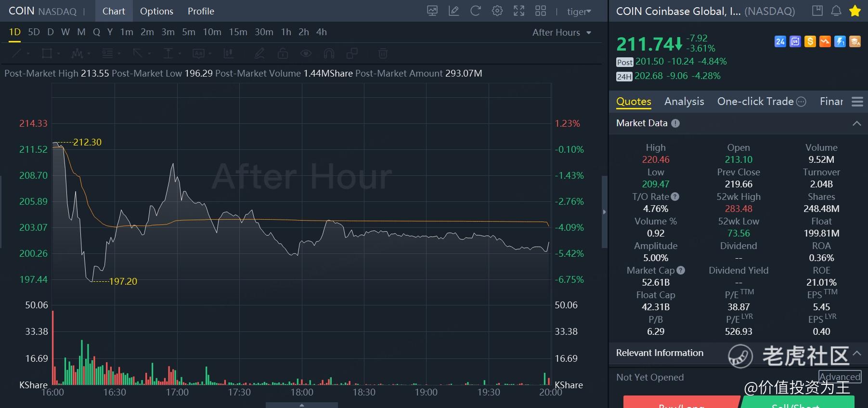868x408 pixels.
Task: Open chart settings gear icon
Action: [x=497, y=11]
